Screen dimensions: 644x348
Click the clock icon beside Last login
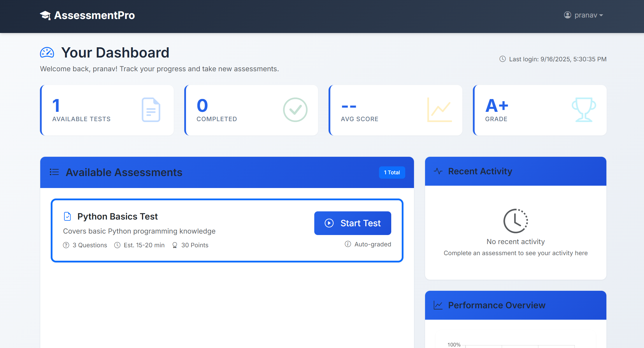tap(502, 59)
